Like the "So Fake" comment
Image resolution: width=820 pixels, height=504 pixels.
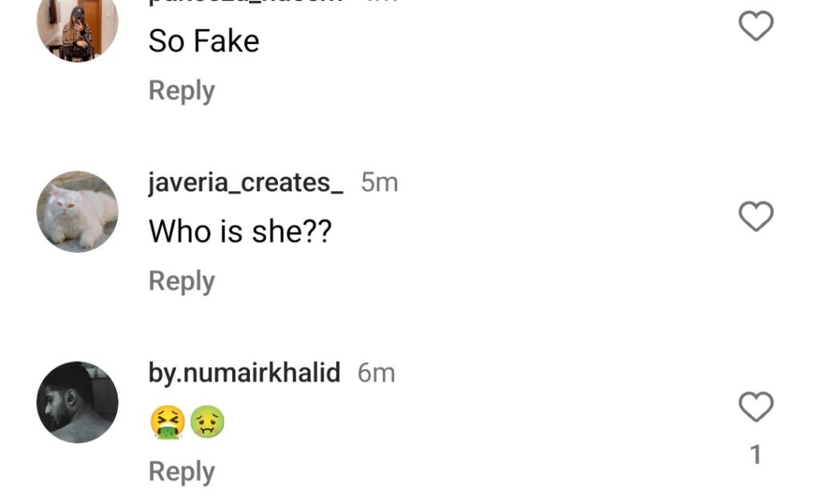pyautogui.click(x=755, y=26)
